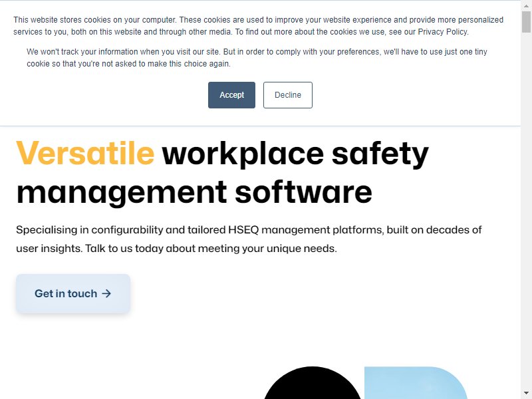
Task: Decline the cookie tracking
Action: [288, 95]
